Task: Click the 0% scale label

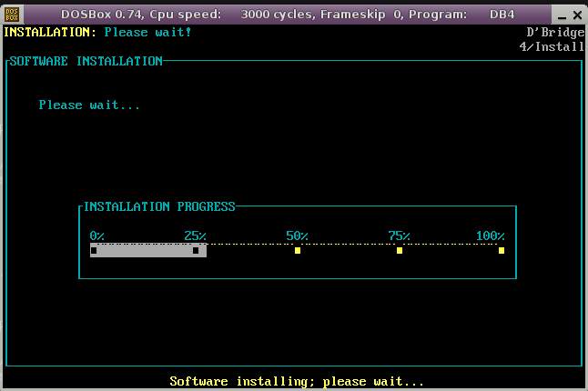Action: pyautogui.click(x=96, y=236)
